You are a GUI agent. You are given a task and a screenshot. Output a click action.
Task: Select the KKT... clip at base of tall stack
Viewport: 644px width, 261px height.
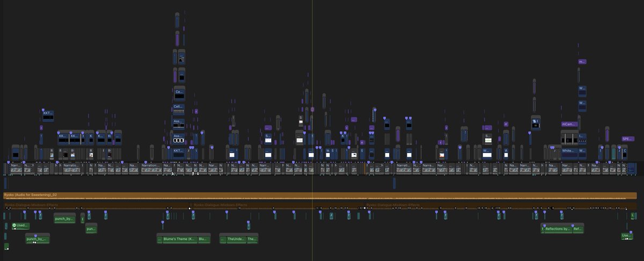179,153
